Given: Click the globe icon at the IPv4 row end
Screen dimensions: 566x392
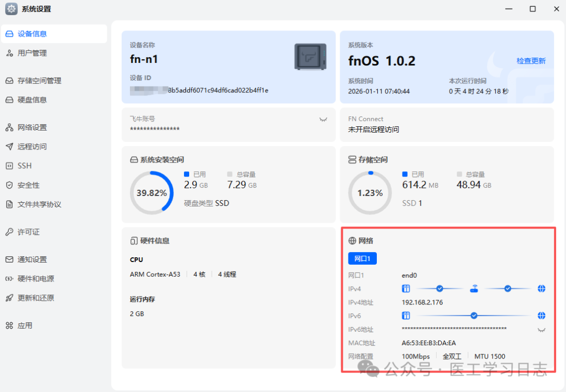Looking at the screenshot, I should pyautogui.click(x=540, y=288).
